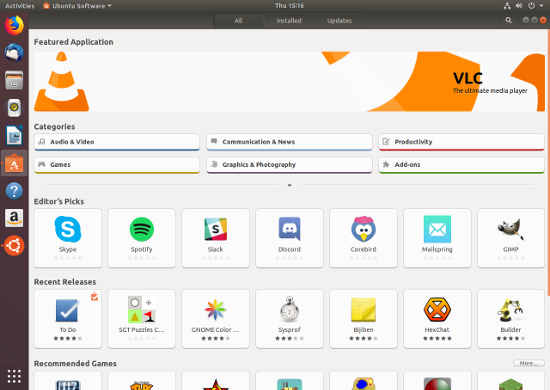The width and height of the screenshot is (550, 390).
Task: Browse the Add-ons category
Action: pyautogui.click(x=462, y=165)
